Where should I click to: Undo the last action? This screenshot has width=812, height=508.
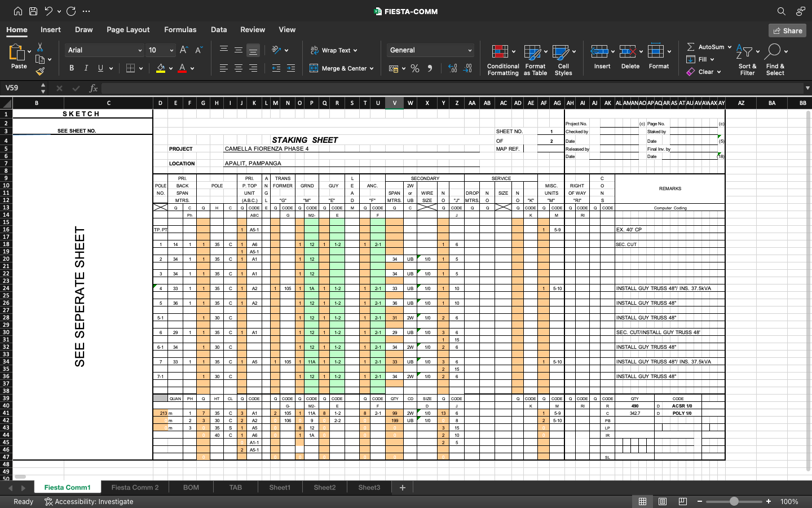(x=48, y=11)
